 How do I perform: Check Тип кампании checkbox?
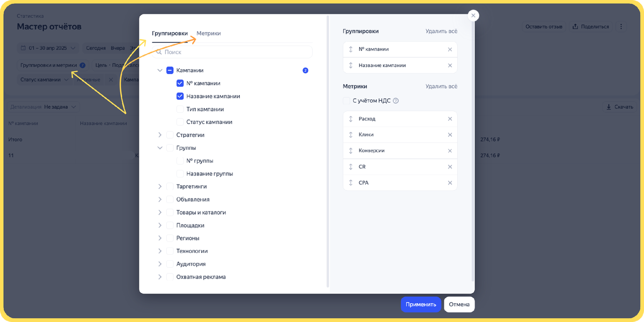point(180,109)
